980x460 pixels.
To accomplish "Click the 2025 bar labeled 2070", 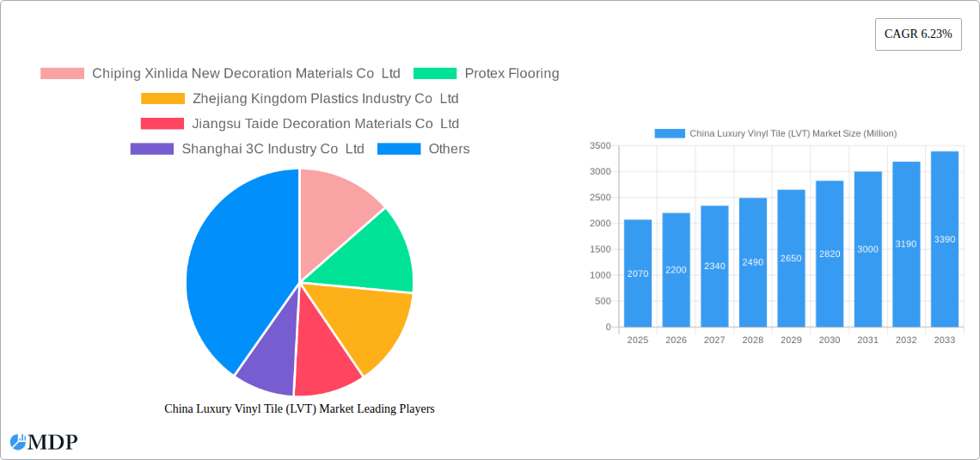I will pos(638,273).
